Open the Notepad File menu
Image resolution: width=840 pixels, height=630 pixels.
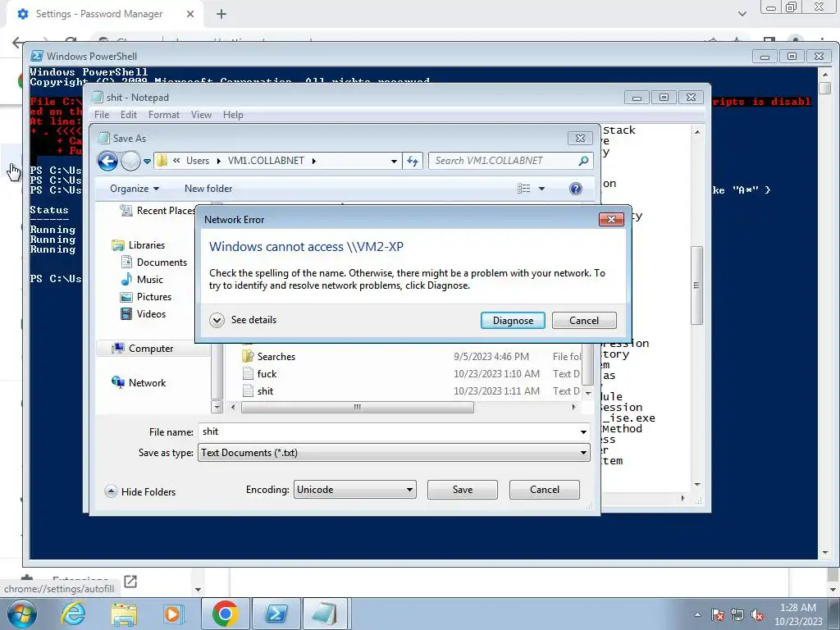102,115
